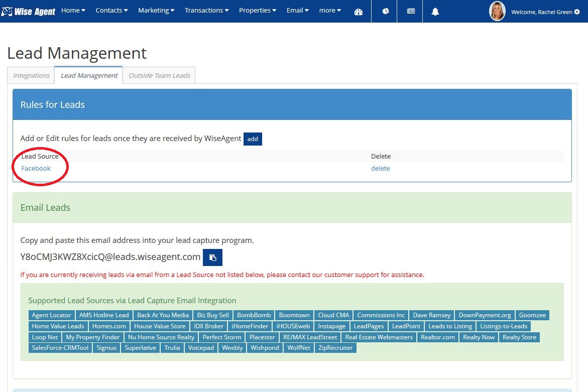588x392 pixels.
Task: Click the Voicepad tag
Action: click(201, 348)
